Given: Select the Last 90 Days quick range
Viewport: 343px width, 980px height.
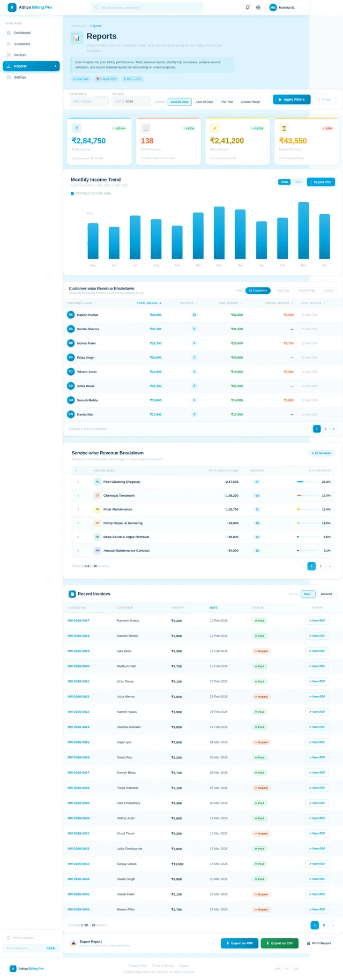Looking at the screenshot, I should (x=205, y=102).
